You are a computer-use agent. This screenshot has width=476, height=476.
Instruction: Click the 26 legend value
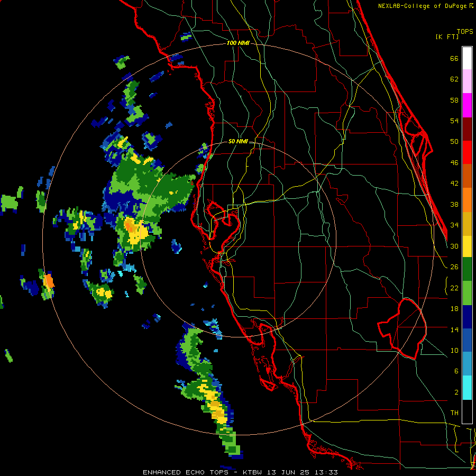[454, 267]
